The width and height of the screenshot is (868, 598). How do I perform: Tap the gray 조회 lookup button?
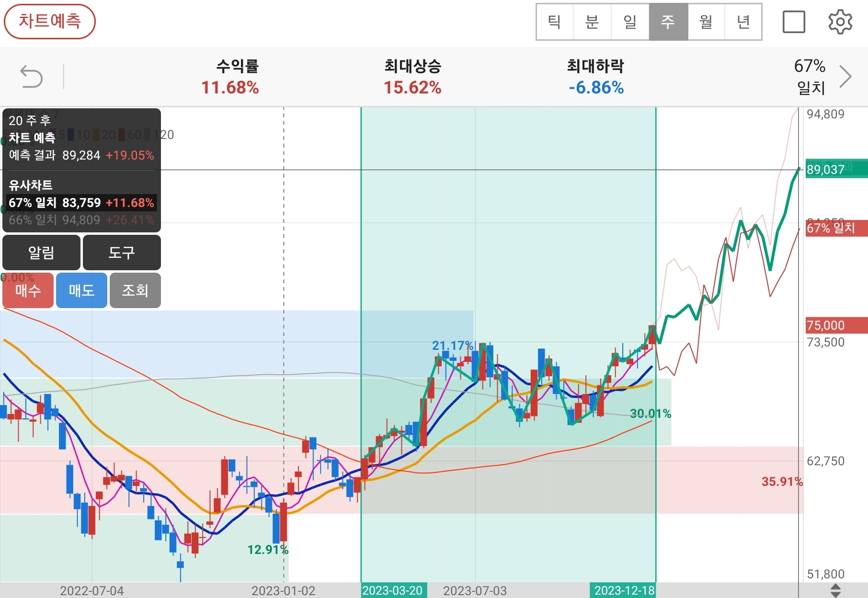(x=135, y=290)
